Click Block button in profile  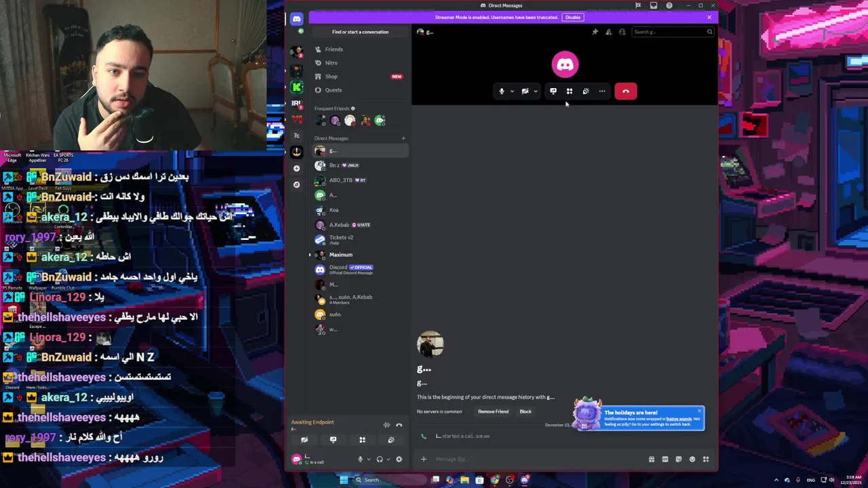[526, 411]
